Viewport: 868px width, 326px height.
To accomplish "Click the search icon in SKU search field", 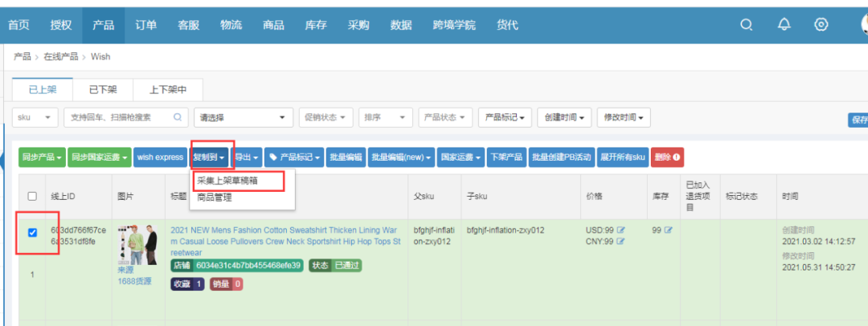I will point(178,117).
